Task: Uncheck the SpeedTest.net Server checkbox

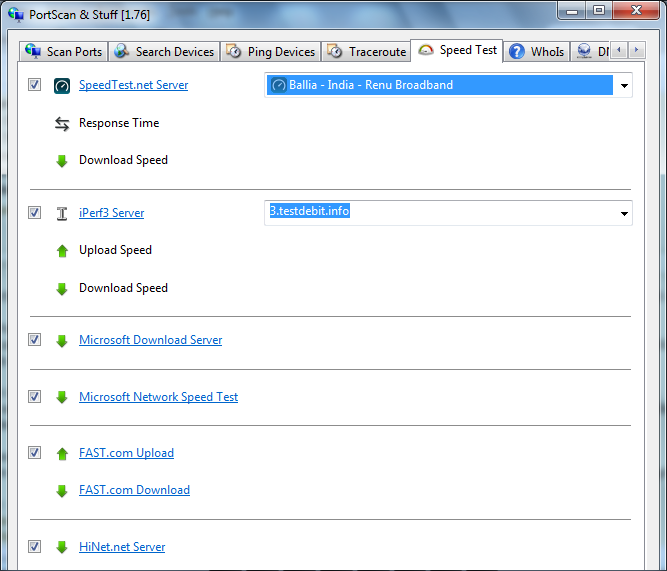Action: coord(34,85)
